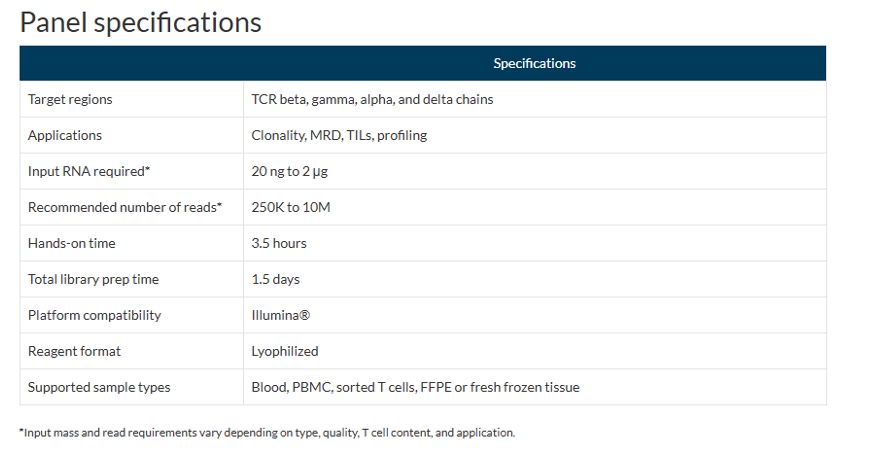
Task: Click the 1.5 days value
Action: pos(276,279)
